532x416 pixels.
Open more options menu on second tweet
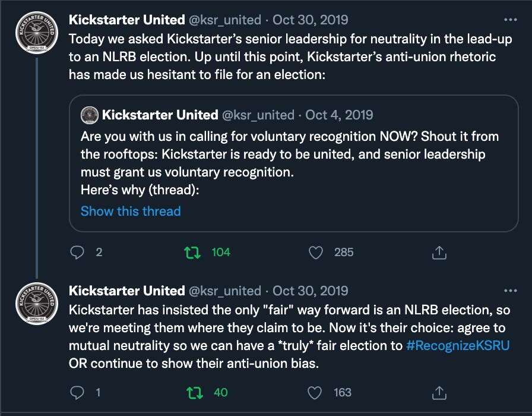pos(509,291)
